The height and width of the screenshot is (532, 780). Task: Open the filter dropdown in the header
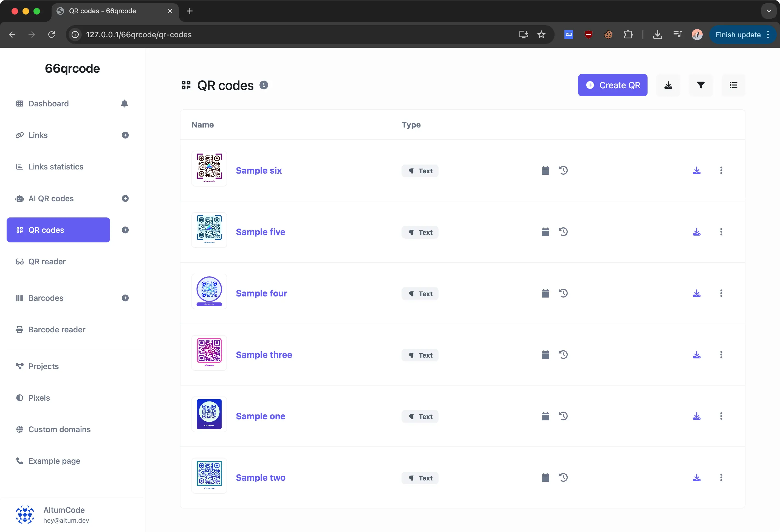700,85
